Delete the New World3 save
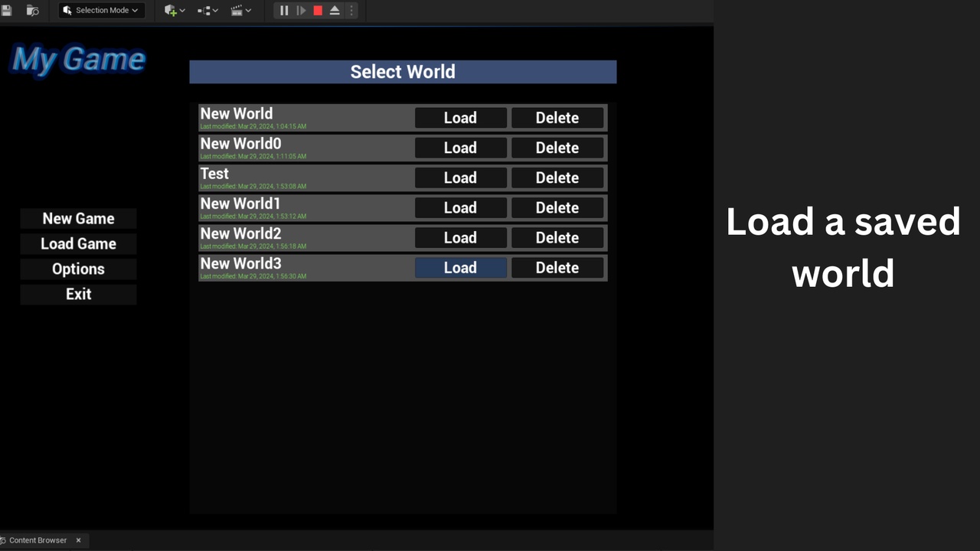The image size is (980, 551). [557, 268]
